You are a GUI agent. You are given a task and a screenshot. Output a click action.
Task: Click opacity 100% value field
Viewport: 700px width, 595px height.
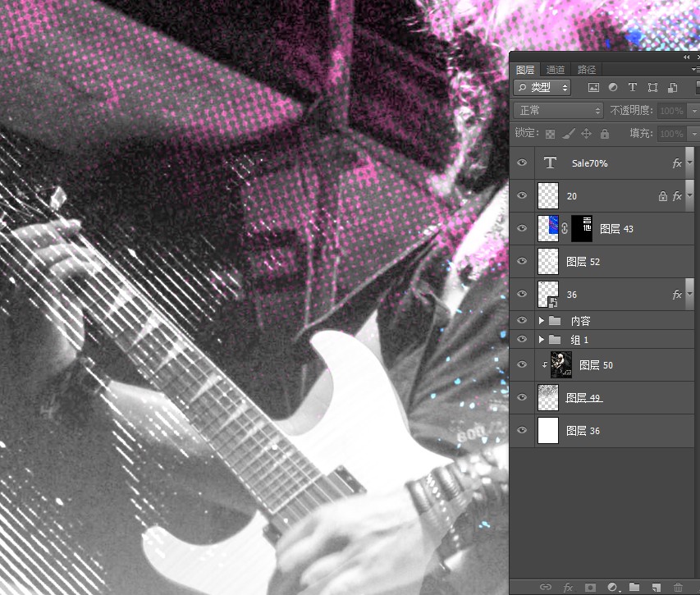point(672,111)
